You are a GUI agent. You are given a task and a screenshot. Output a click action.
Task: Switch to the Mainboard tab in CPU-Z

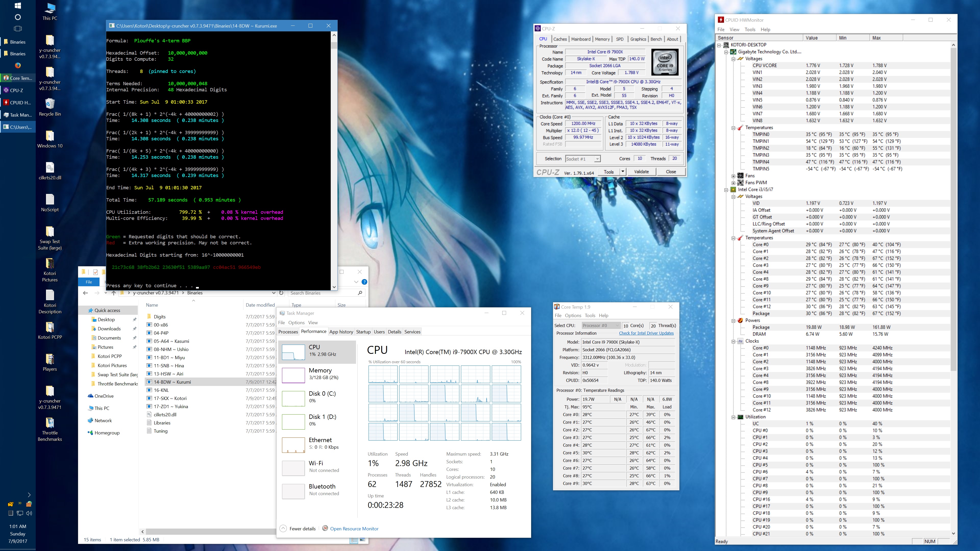tap(581, 39)
